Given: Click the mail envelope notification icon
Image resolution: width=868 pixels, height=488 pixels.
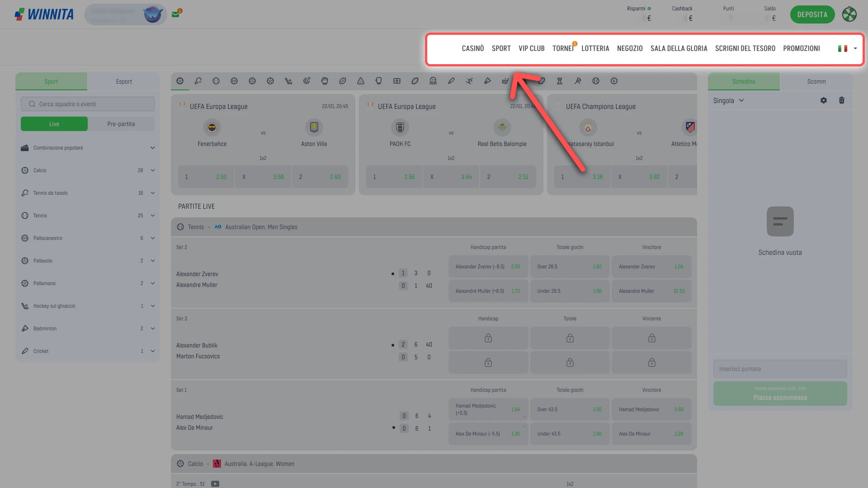Looking at the screenshot, I should pos(176,14).
